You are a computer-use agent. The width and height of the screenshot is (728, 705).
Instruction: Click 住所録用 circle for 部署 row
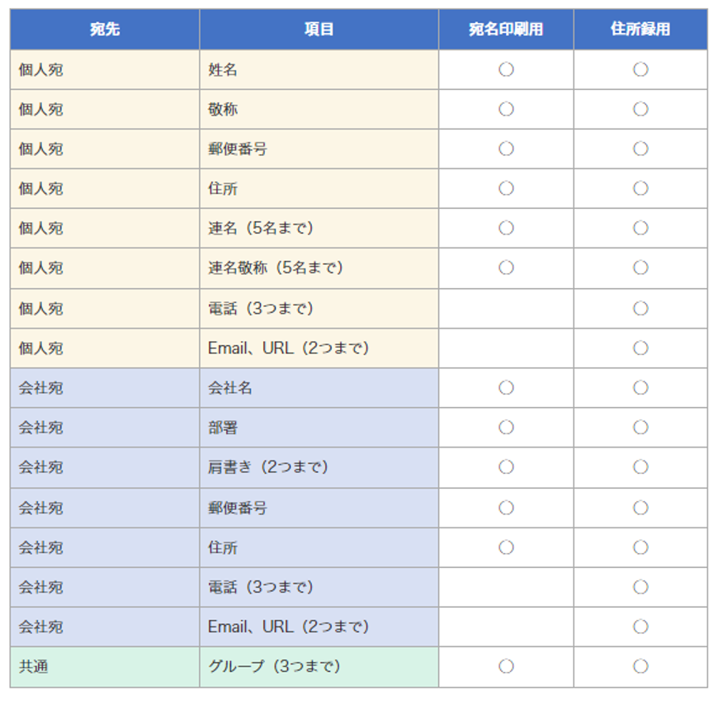[641, 428]
